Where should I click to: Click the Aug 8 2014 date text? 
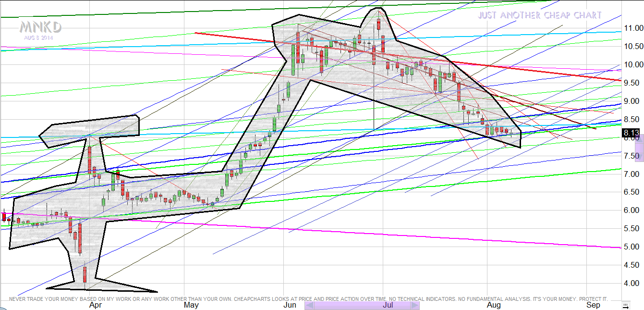38,37
